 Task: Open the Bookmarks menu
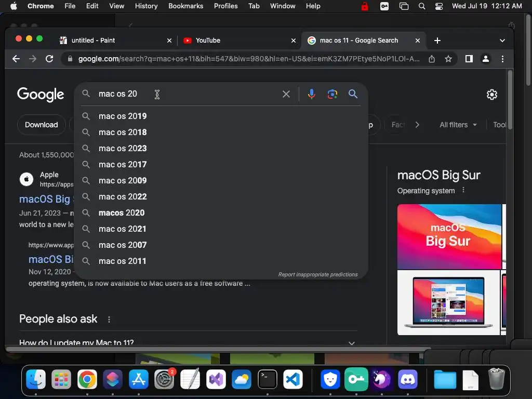(x=185, y=6)
